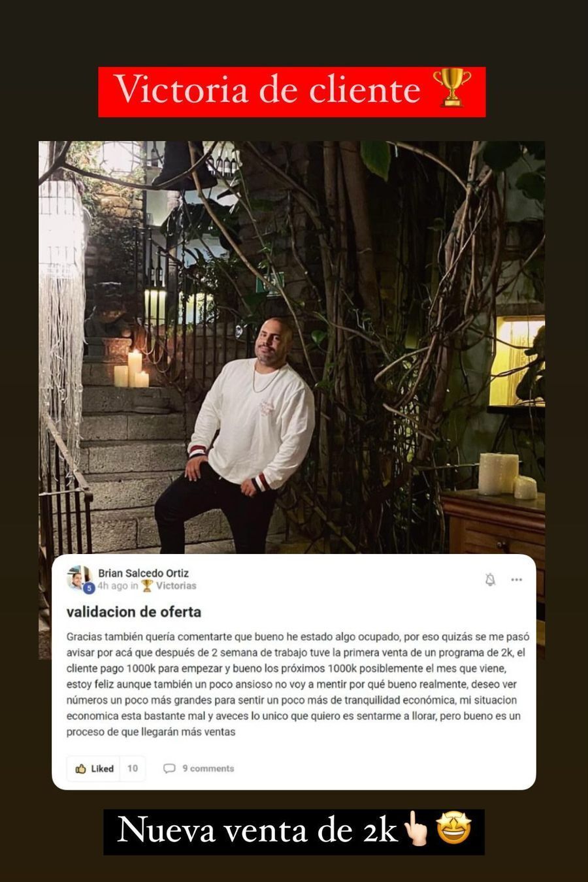588x882 pixels.
Task: Toggle the Liked button off
Action: click(x=95, y=768)
